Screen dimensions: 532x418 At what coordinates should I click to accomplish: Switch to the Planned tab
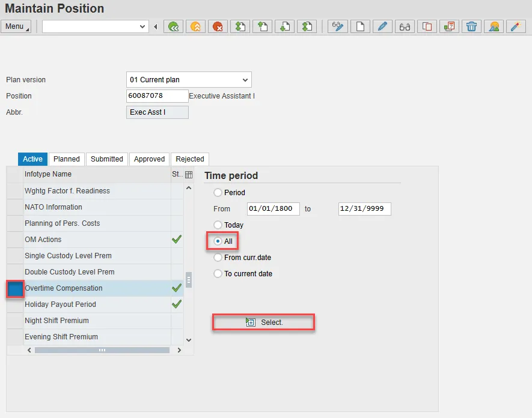coord(66,159)
